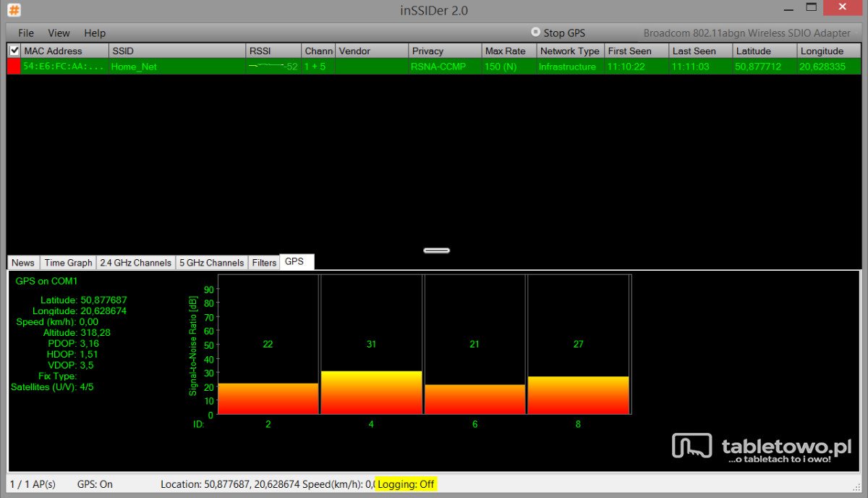Click the 20,628335 longitude cell
This screenshot has width=868, height=498.
(829, 67)
